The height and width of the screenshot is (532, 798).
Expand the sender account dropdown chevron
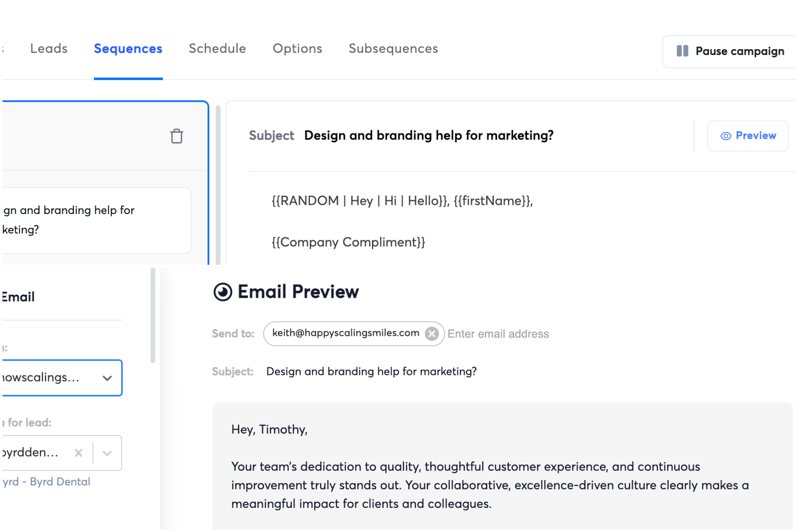click(107, 378)
